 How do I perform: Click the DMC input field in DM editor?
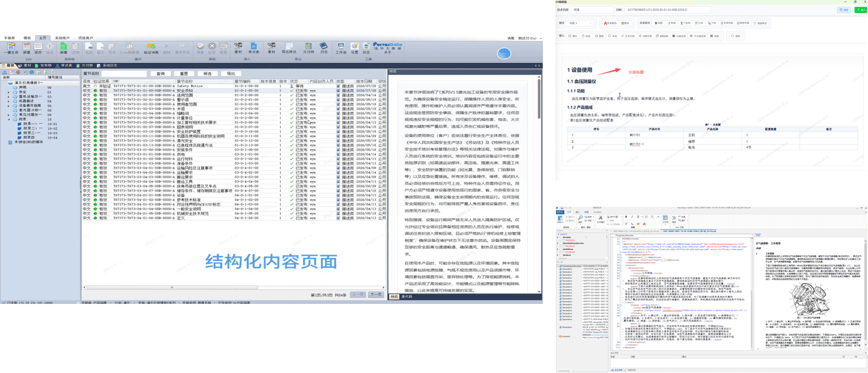click(x=667, y=10)
